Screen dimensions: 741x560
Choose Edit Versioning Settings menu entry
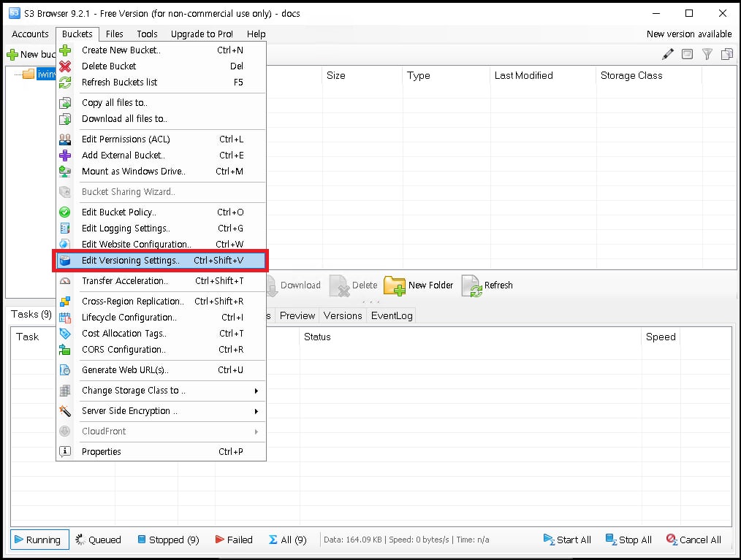161,261
